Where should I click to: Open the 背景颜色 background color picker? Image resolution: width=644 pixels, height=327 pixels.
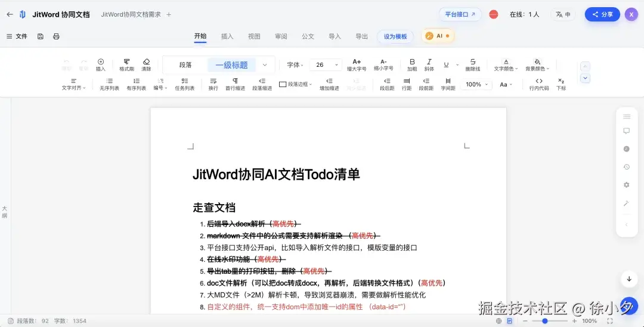[537, 64]
